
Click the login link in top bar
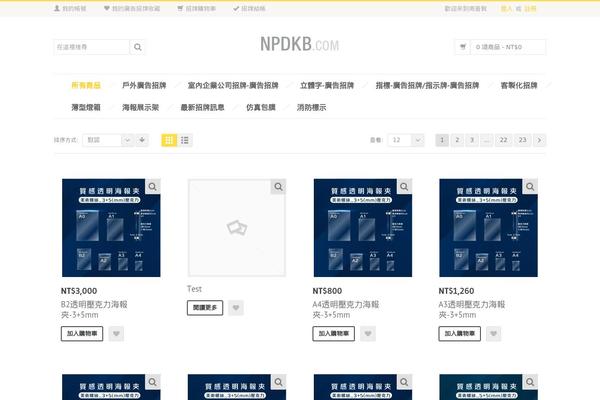pos(506,8)
